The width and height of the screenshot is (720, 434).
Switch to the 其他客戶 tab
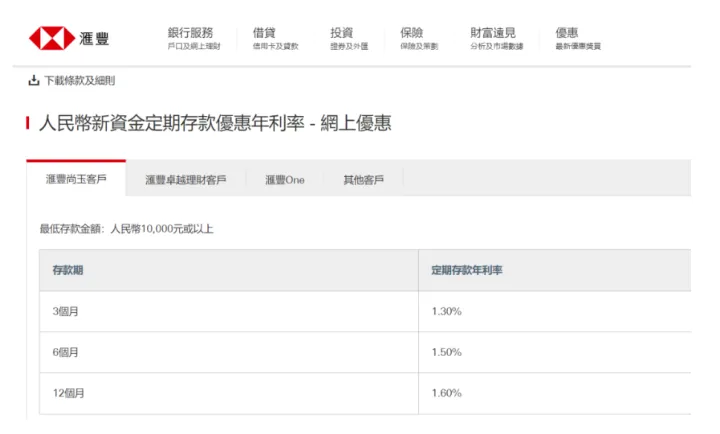363,180
